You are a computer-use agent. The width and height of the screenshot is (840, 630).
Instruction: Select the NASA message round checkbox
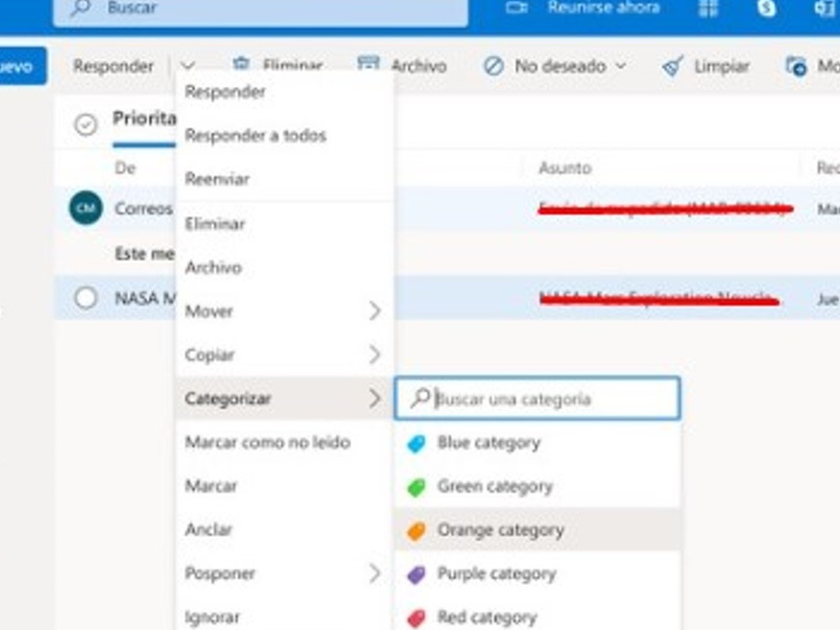86,298
